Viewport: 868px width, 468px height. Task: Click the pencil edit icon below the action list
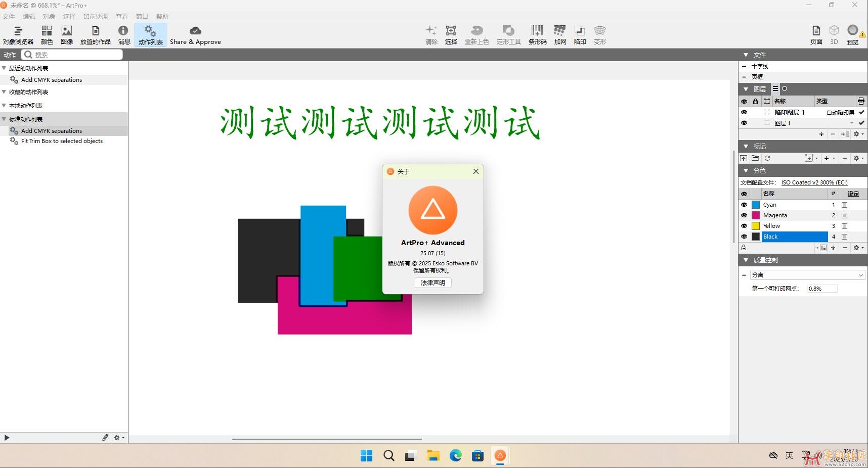(x=105, y=438)
